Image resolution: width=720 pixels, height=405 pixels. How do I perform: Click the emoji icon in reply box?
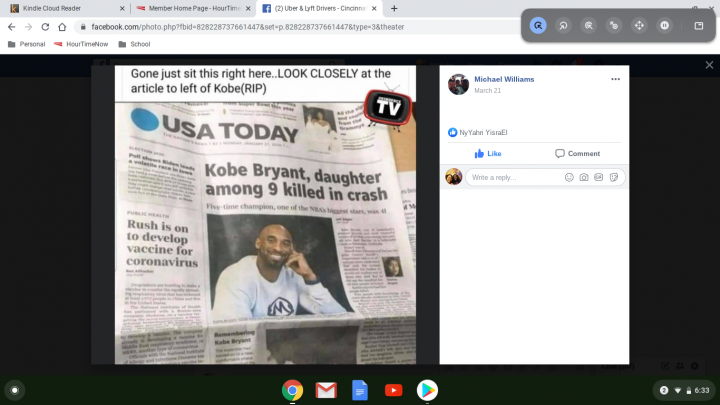pos(569,177)
